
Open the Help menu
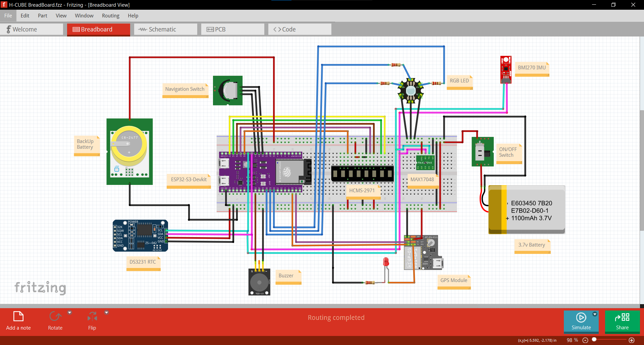133,16
